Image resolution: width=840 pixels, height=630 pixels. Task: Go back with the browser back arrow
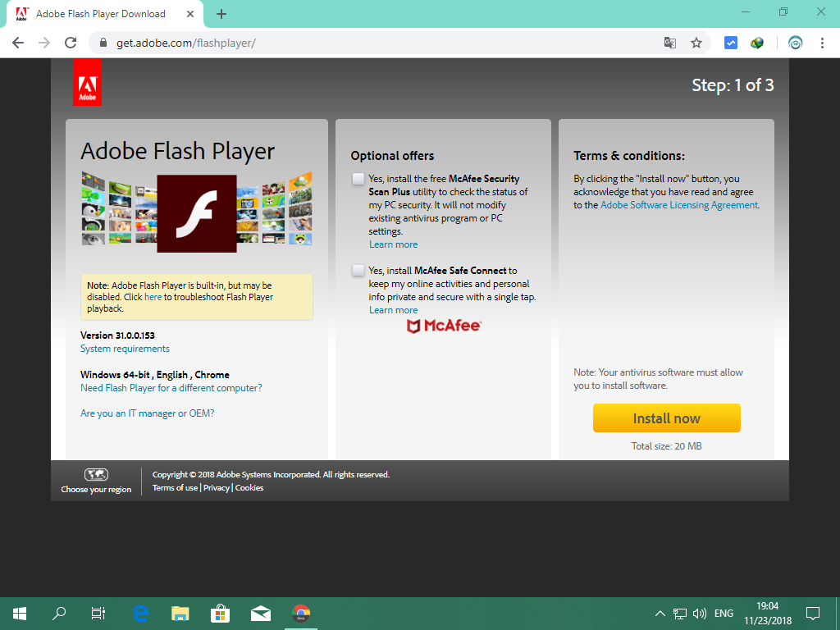coord(18,43)
